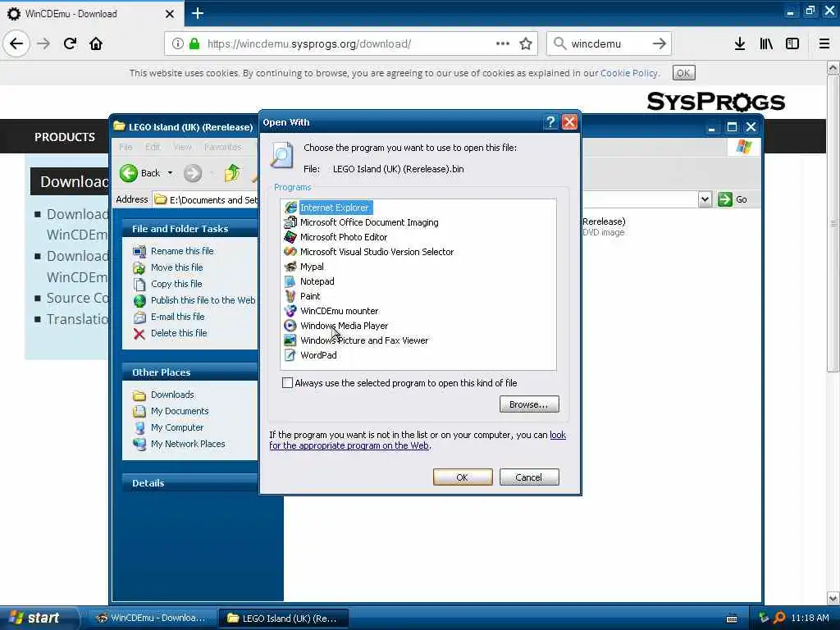Click E-mail this file task
The width and height of the screenshot is (840, 630).
(177, 317)
